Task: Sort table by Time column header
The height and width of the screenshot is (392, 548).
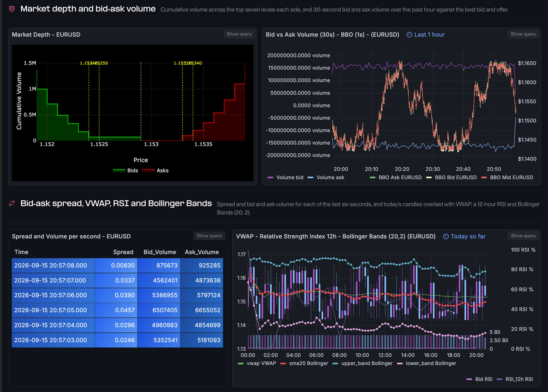Action: click(x=21, y=252)
